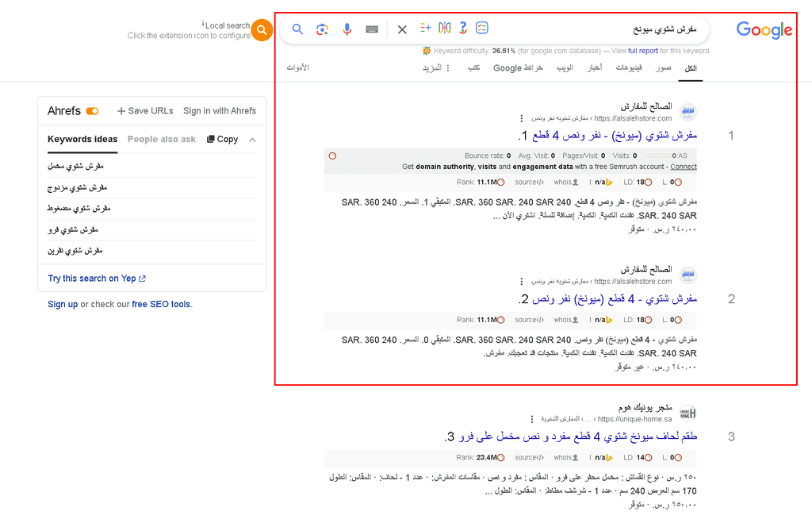Viewport: 812px width, 519px height.
Task: Click the red circle icon beside Bounce rate bar
Action: (x=332, y=156)
